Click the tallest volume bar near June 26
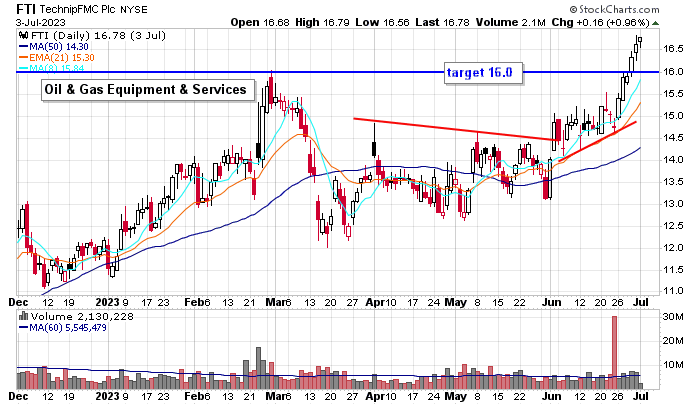Screen dimensions: 700x405 coord(614,352)
